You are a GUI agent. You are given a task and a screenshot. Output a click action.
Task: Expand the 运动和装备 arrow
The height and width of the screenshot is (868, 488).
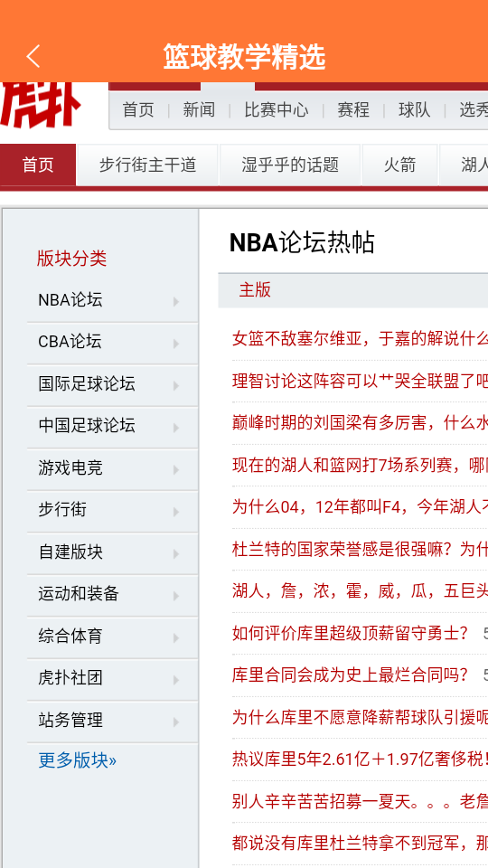[176, 596]
